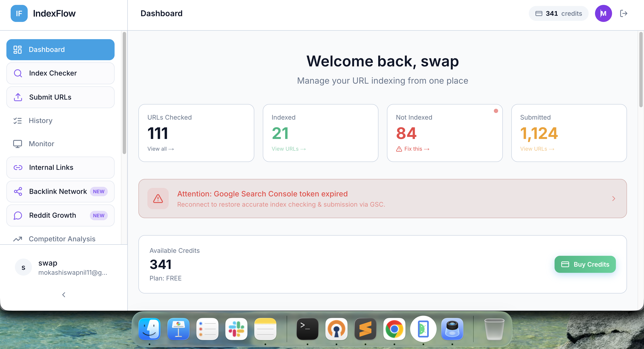Launch Sublime Text from the dock

point(365,329)
